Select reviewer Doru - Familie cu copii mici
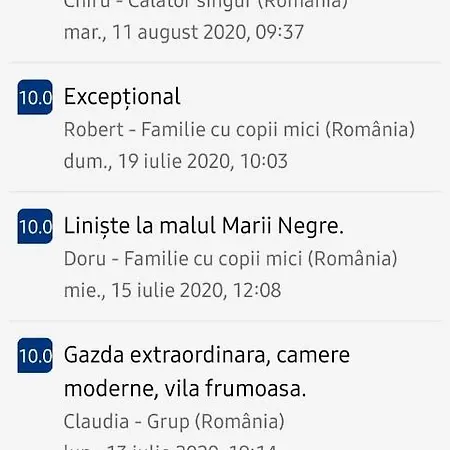This screenshot has height=450, width=450. click(231, 258)
